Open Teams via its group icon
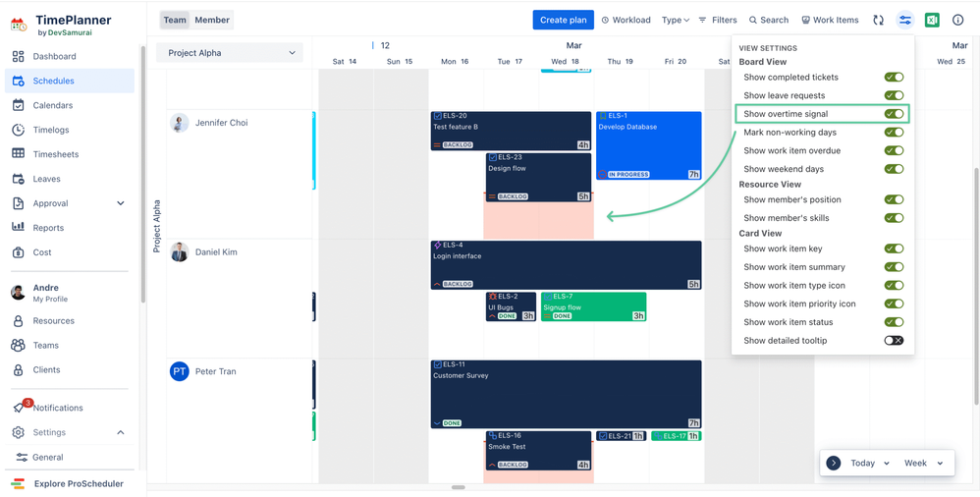Screen dimensions: 980x497 18,345
